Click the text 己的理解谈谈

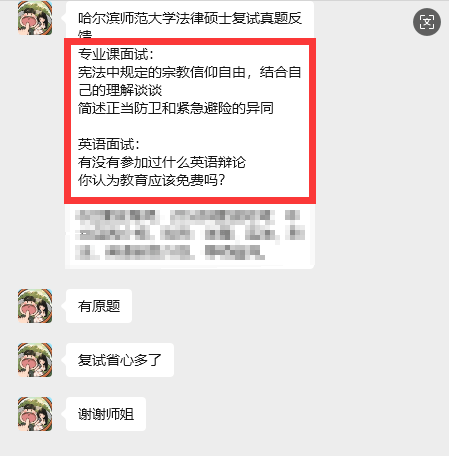(120, 90)
